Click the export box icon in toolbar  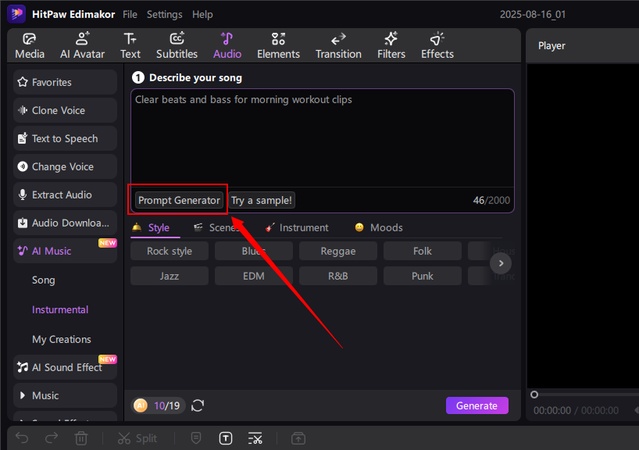pos(298,438)
